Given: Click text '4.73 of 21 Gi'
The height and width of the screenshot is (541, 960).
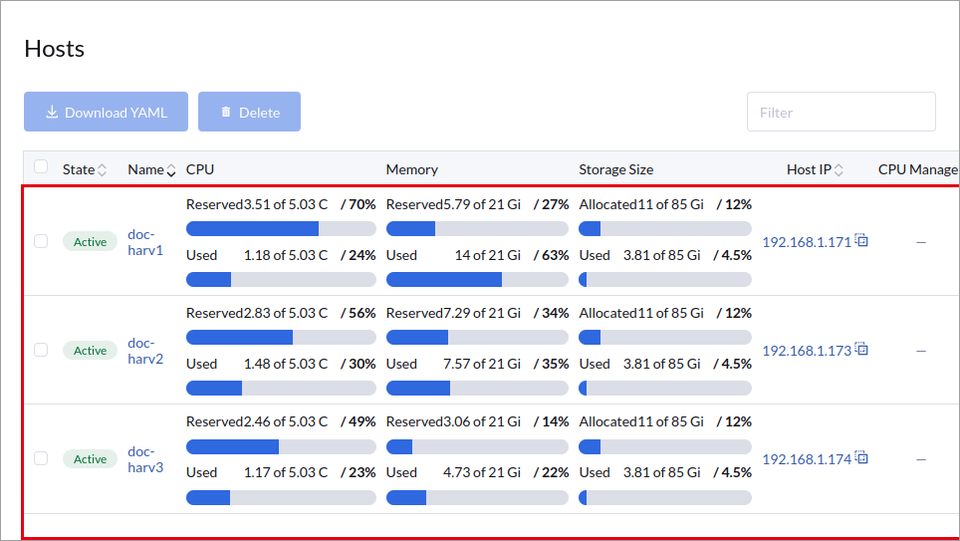Looking at the screenshot, I should [482, 472].
